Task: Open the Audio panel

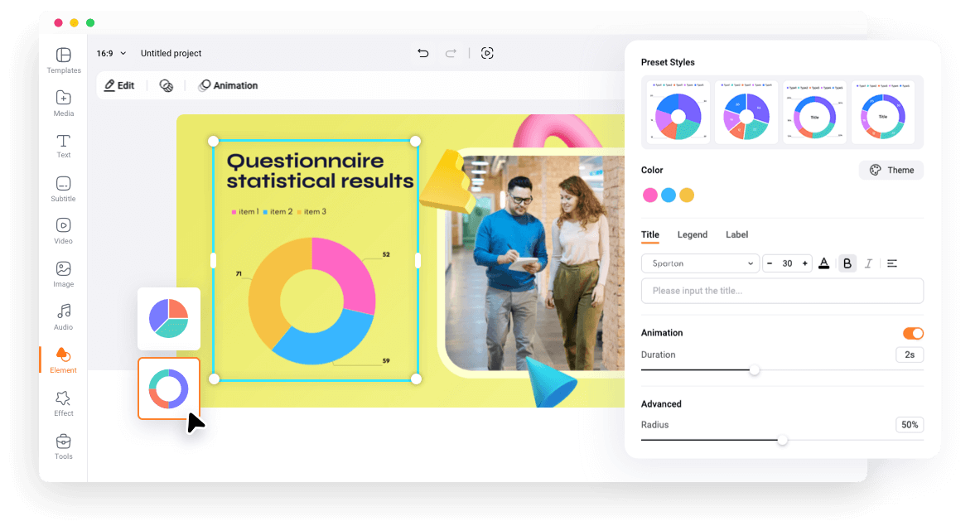Action: click(x=63, y=318)
